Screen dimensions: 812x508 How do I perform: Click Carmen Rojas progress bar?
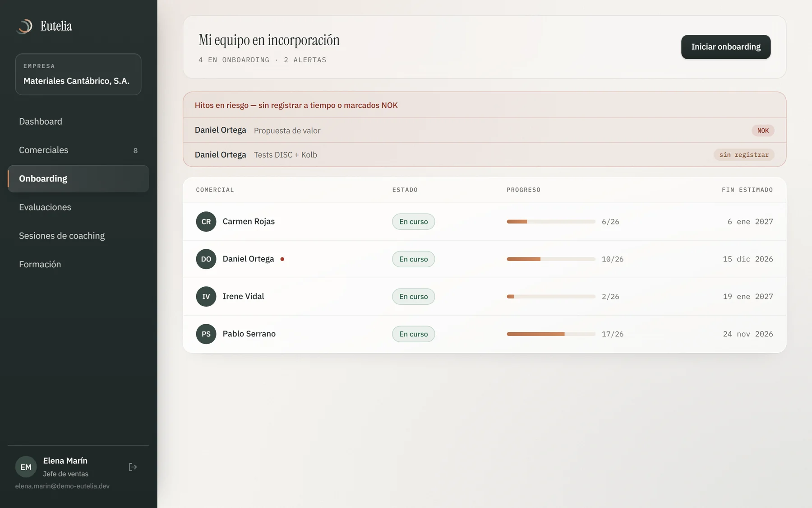[551, 222]
